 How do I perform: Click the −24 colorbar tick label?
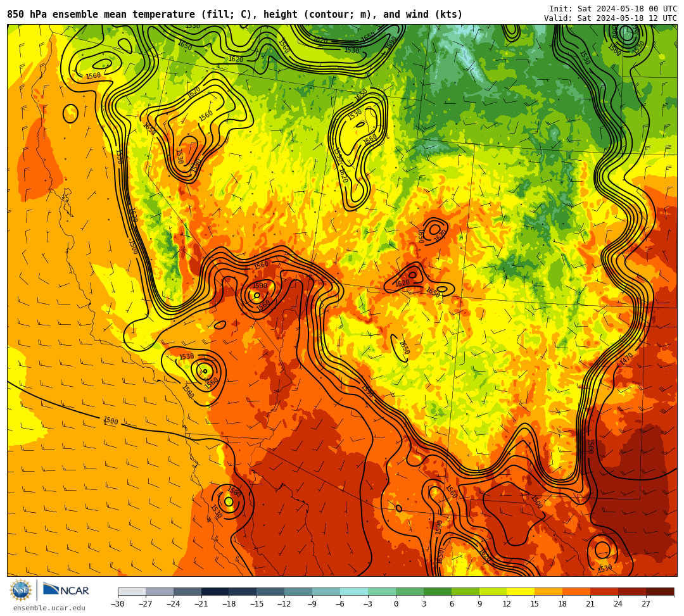pos(174,604)
